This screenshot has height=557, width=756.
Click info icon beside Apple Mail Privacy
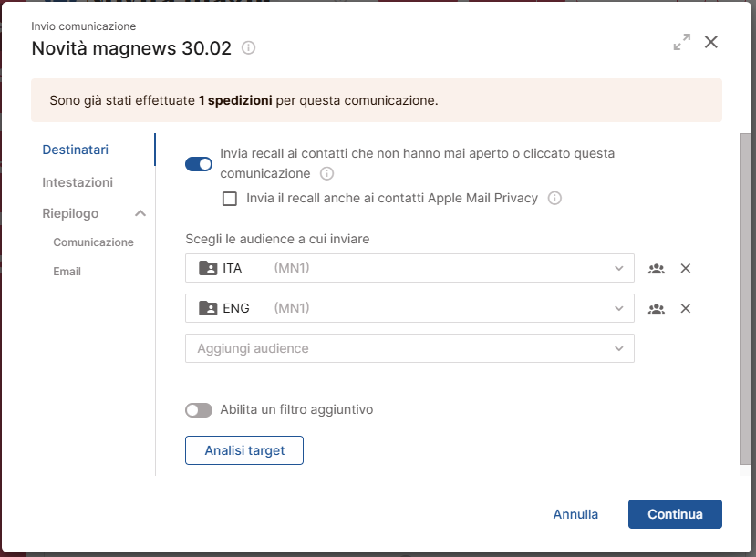[555, 198]
